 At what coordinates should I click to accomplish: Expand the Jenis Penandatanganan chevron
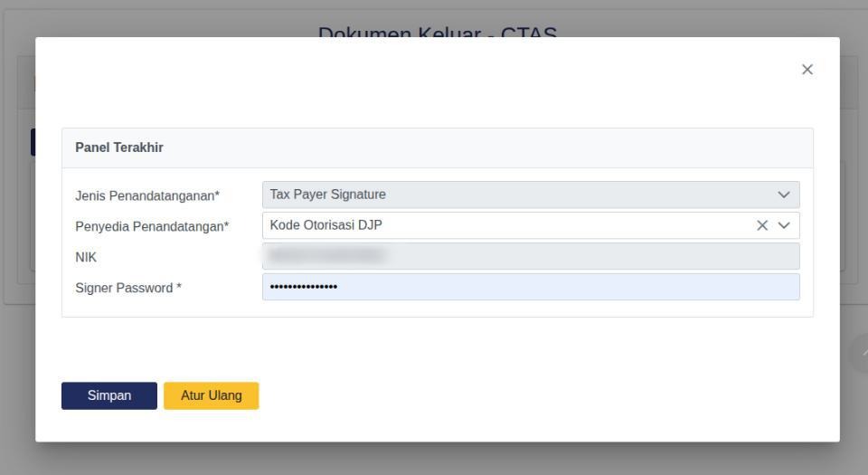click(x=784, y=195)
